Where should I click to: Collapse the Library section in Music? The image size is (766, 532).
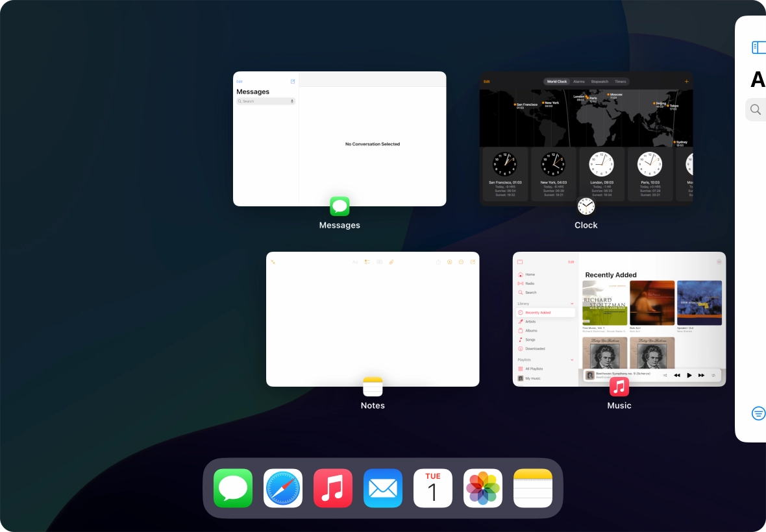coord(572,304)
